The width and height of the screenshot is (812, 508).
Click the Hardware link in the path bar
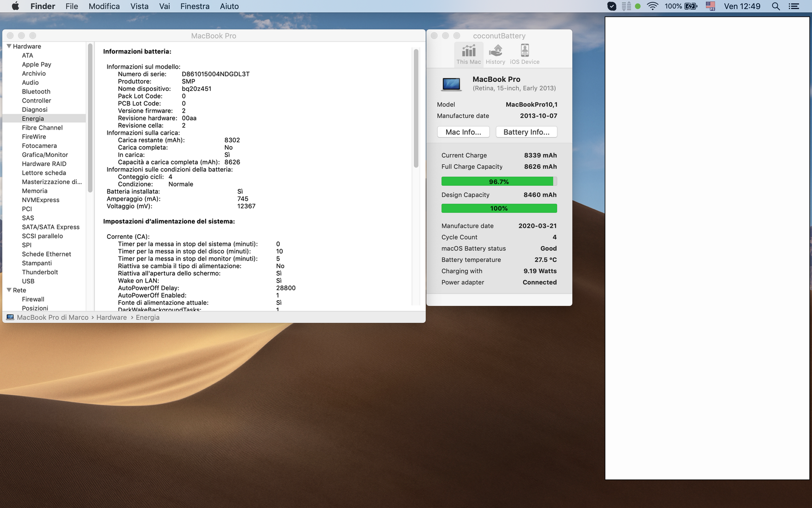coord(112,317)
